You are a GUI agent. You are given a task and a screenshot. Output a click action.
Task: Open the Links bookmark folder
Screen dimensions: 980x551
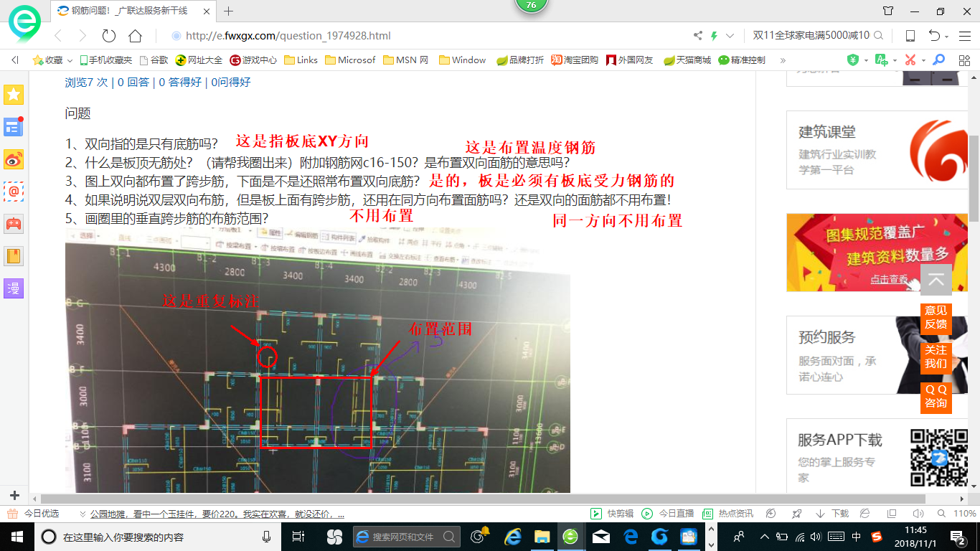click(301, 60)
